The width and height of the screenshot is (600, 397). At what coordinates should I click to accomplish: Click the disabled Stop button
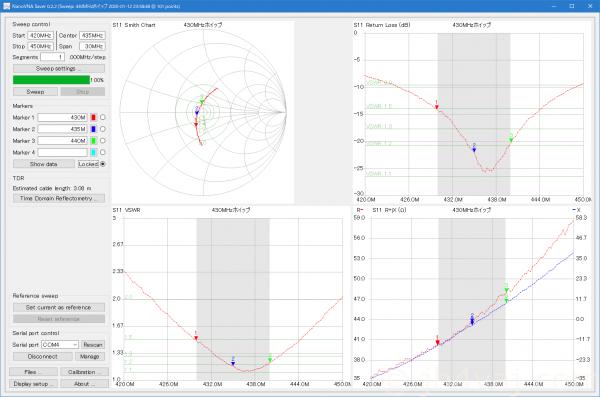pyautogui.click(x=82, y=92)
